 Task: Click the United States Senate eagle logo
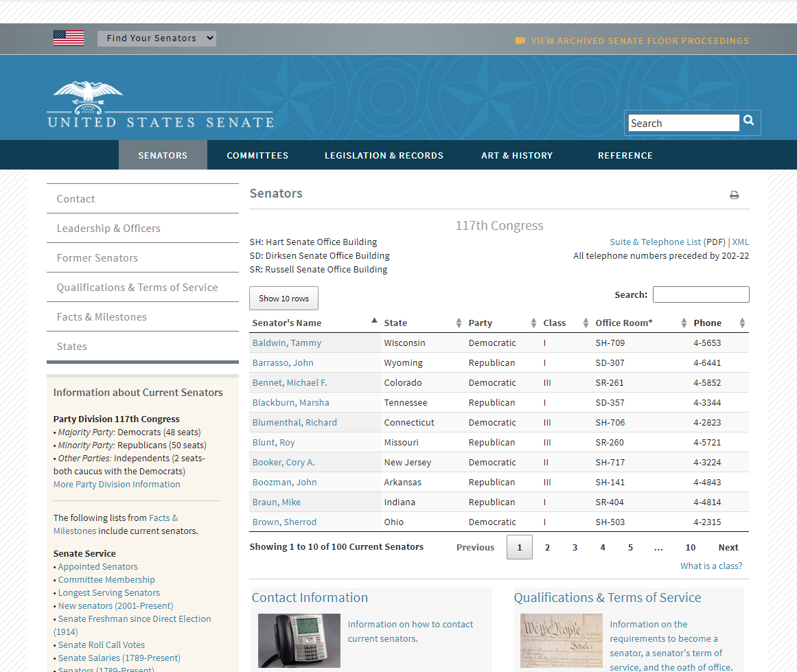(161, 104)
